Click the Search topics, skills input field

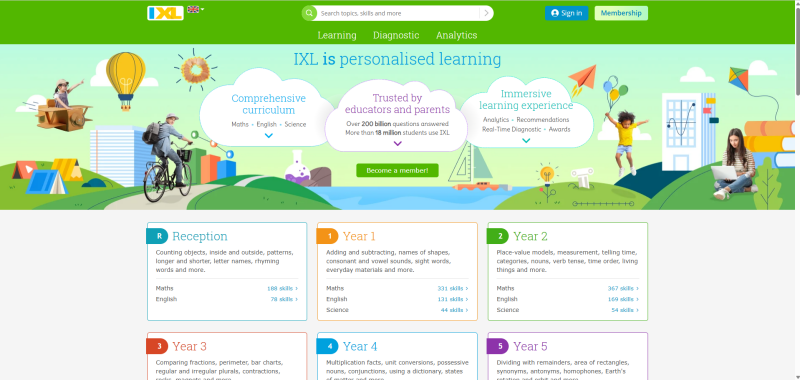click(x=398, y=13)
